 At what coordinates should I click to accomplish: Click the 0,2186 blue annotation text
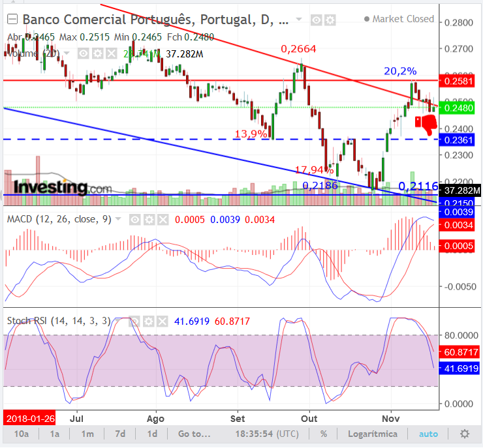tap(320, 185)
